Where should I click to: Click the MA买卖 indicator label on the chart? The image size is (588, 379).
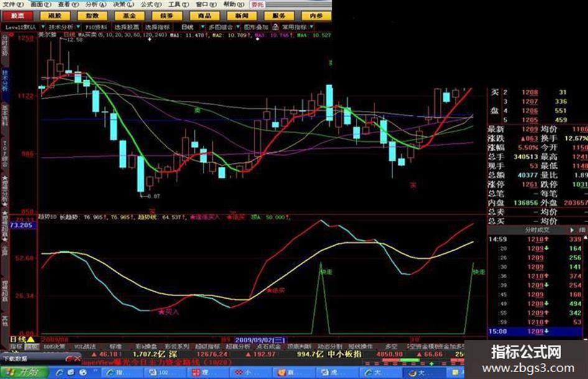coord(87,34)
